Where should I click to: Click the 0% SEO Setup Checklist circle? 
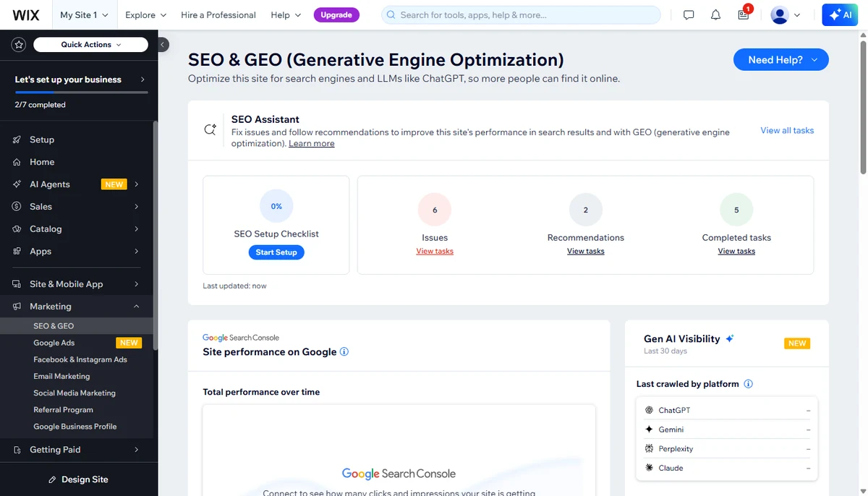point(276,206)
